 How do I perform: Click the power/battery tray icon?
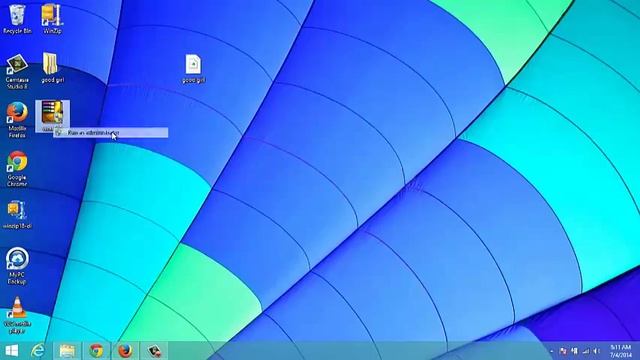(x=574, y=351)
